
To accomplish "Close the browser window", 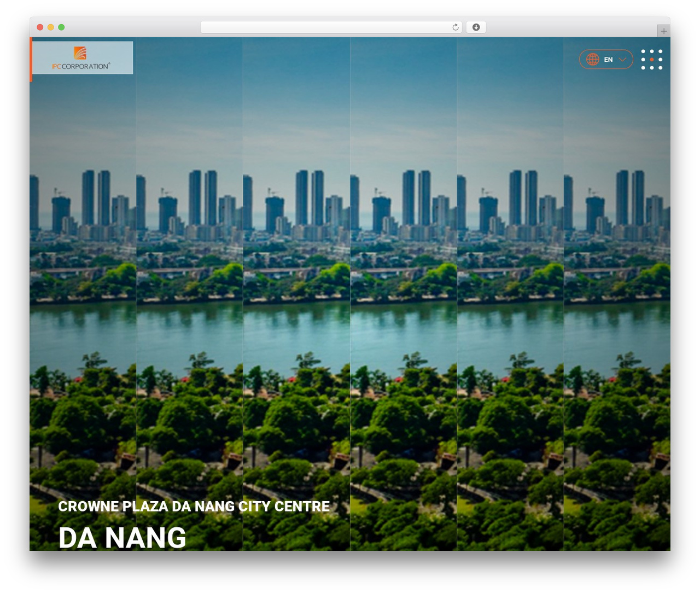I will pos(40,27).
